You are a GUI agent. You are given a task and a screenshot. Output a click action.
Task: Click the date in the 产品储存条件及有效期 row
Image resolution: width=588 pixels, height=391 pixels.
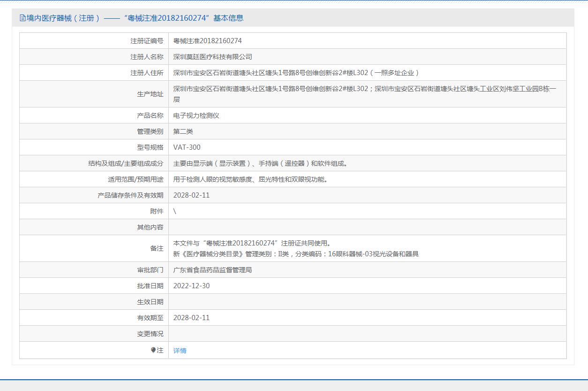[191, 195]
